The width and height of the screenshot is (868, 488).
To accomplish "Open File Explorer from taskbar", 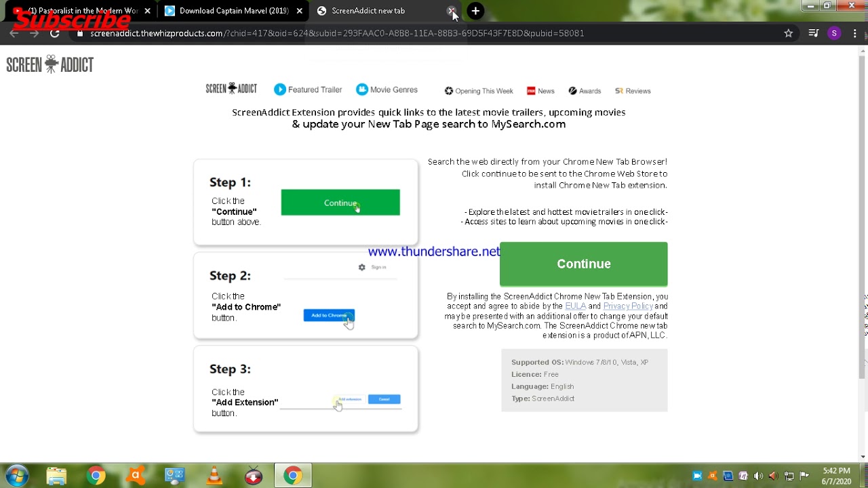I will tap(57, 476).
